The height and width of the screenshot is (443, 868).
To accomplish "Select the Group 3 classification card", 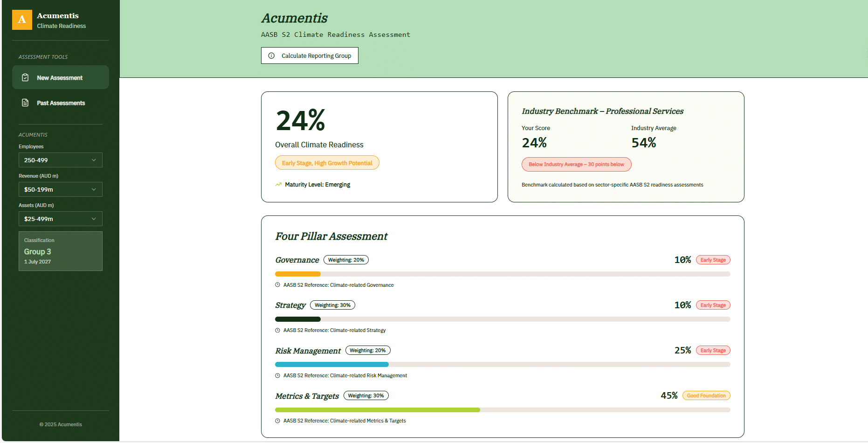I will point(60,251).
